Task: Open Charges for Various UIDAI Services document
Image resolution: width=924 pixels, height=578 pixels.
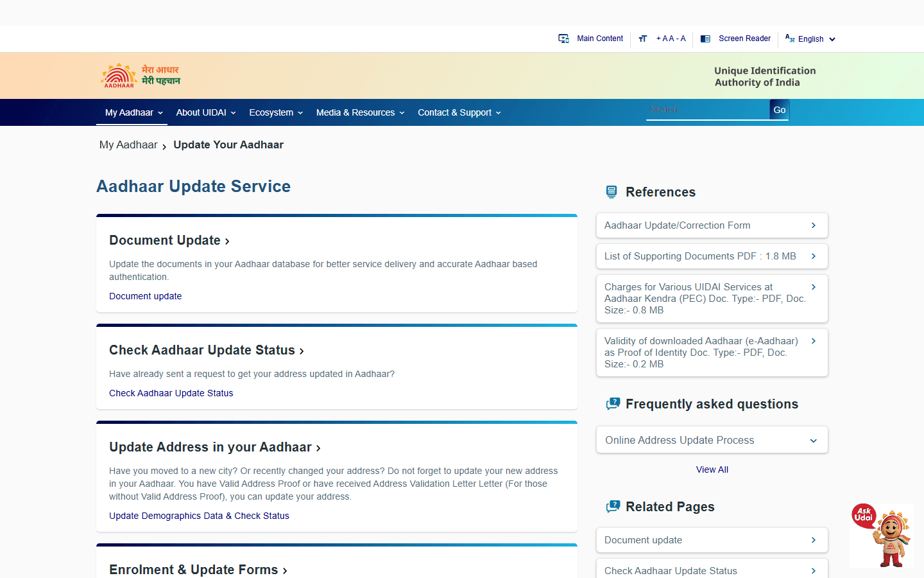Action: (x=712, y=299)
